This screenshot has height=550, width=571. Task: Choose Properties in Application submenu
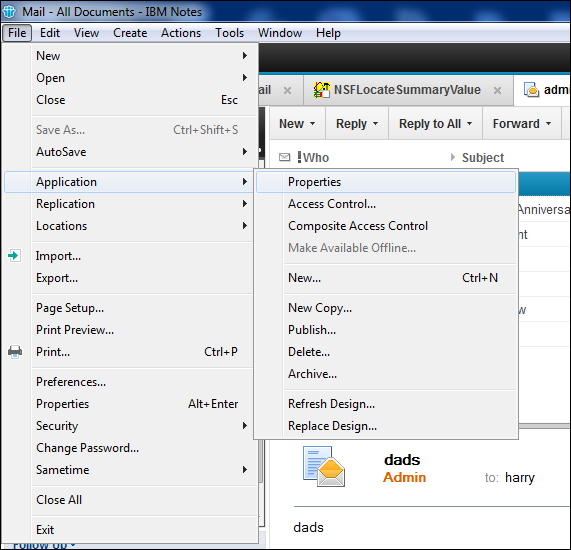pos(386,182)
